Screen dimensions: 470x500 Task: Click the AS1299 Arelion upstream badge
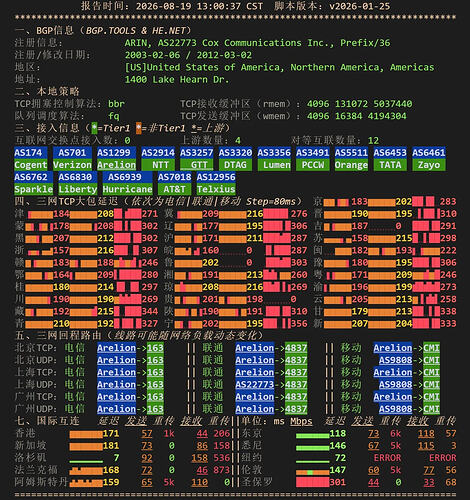[116, 159]
